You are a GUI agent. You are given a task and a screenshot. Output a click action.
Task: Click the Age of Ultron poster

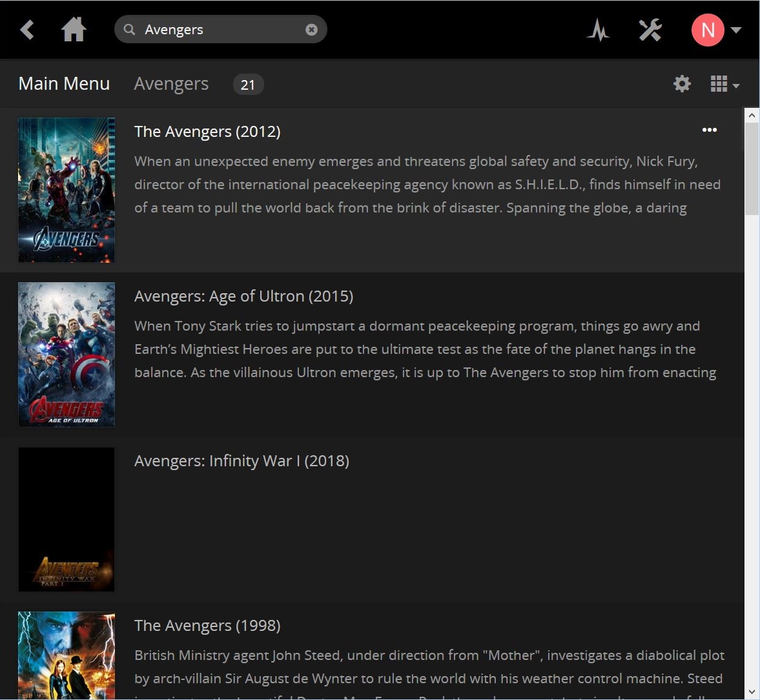tap(67, 355)
